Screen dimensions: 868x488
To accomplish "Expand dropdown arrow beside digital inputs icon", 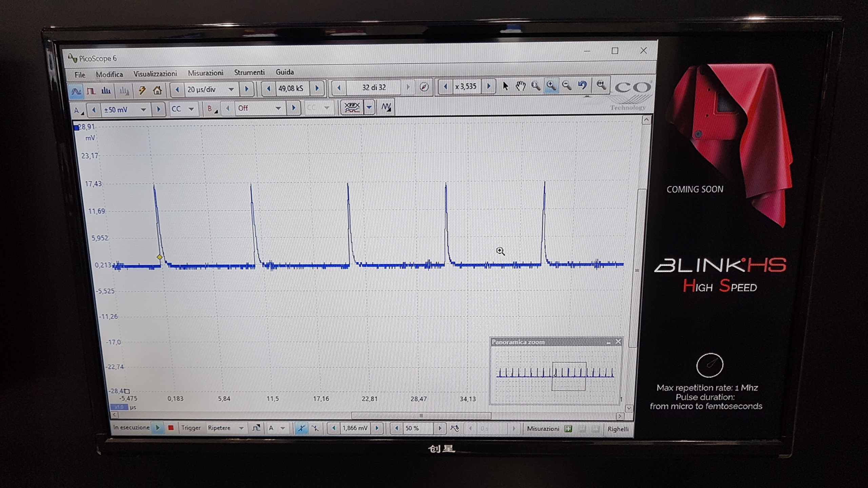I will pyautogui.click(x=369, y=107).
